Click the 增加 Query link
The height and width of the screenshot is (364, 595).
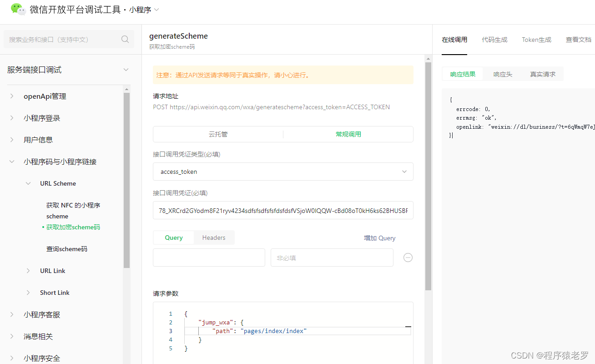click(x=379, y=238)
